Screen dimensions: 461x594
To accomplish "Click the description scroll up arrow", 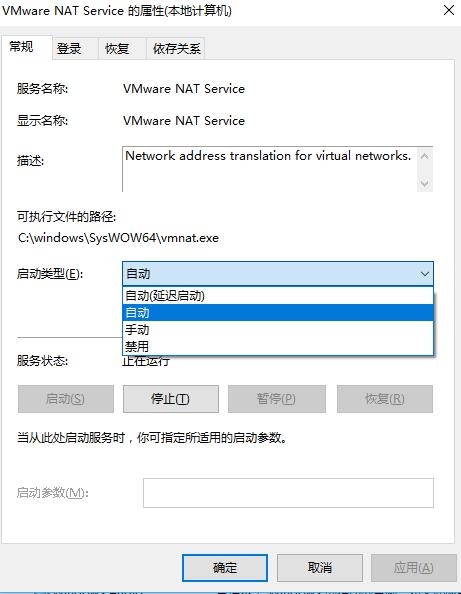I will pos(425,156).
